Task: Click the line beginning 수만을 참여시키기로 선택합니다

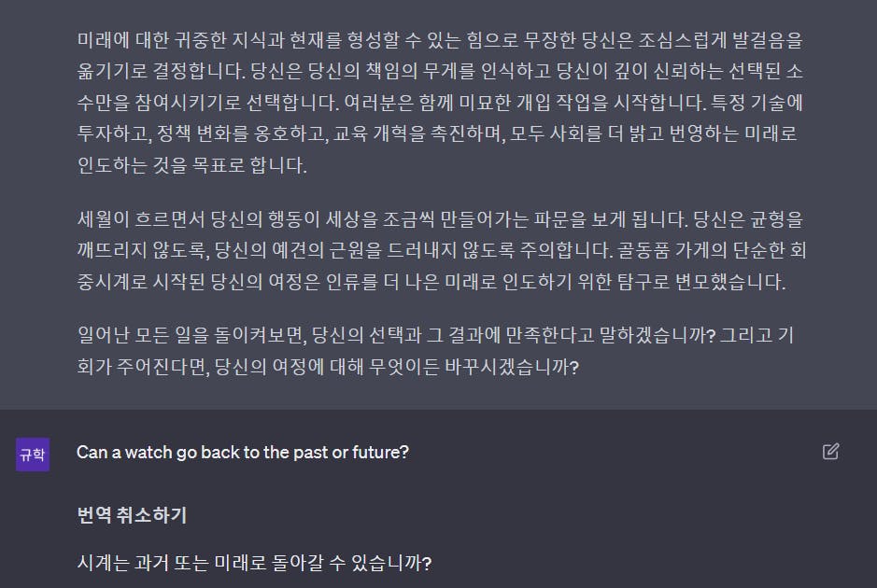Action: point(440,103)
